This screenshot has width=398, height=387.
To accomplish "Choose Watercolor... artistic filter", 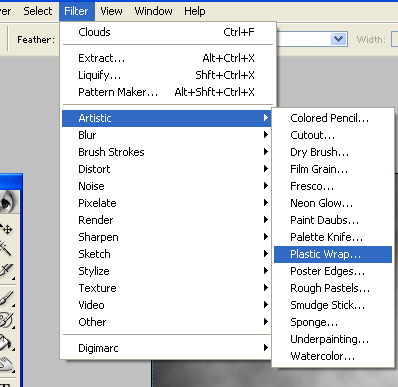I will coord(333,356).
